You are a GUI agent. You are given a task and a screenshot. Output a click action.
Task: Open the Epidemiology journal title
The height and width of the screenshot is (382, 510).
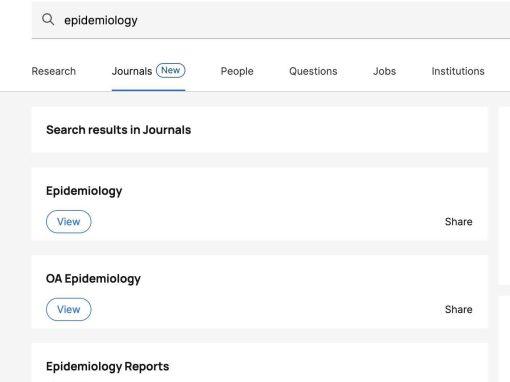(x=84, y=191)
